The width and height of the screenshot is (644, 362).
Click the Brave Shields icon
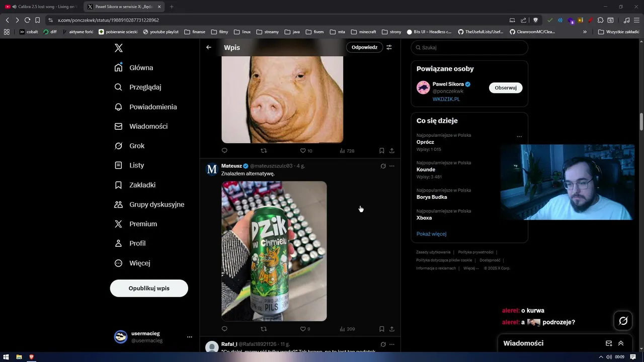(535, 20)
